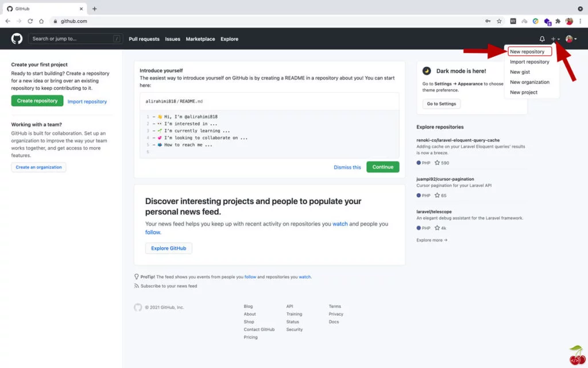
Task: Open your profile avatar dropdown
Action: 569,39
